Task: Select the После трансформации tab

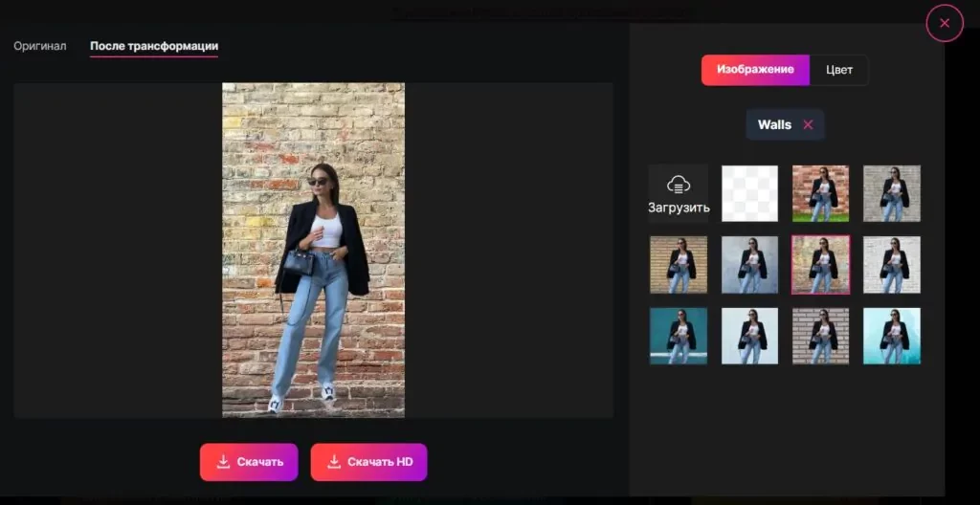Action: click(154, 46)
